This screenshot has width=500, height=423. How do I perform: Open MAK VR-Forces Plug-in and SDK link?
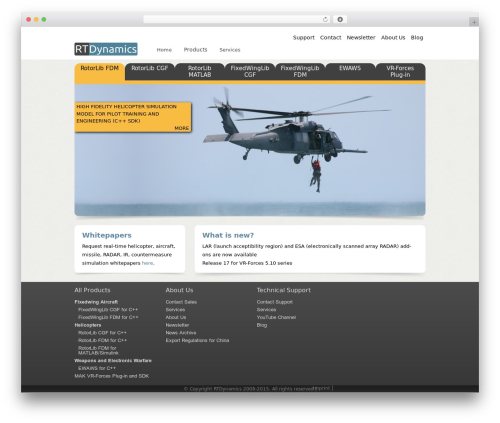pyautogui.click(x=112, y=376)
